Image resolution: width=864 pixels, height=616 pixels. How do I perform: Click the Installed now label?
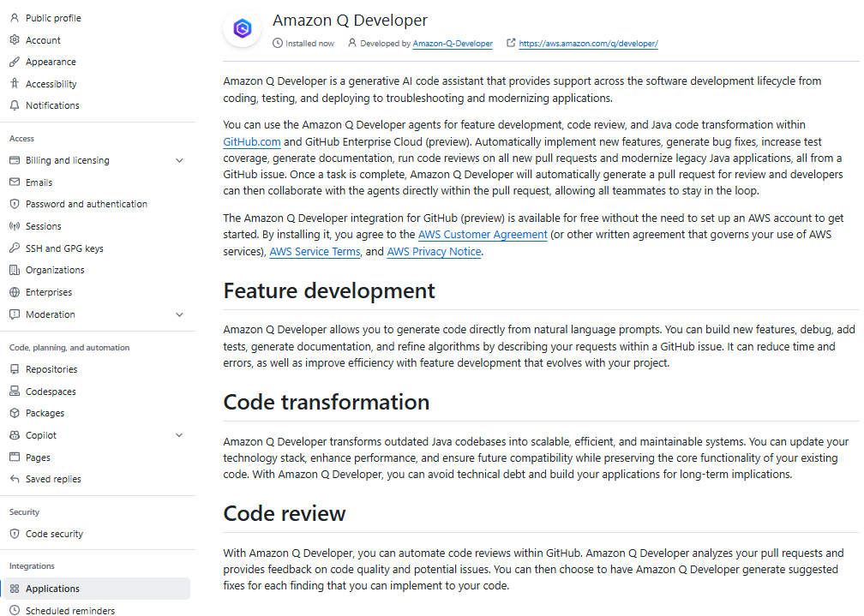coord(309,43)
